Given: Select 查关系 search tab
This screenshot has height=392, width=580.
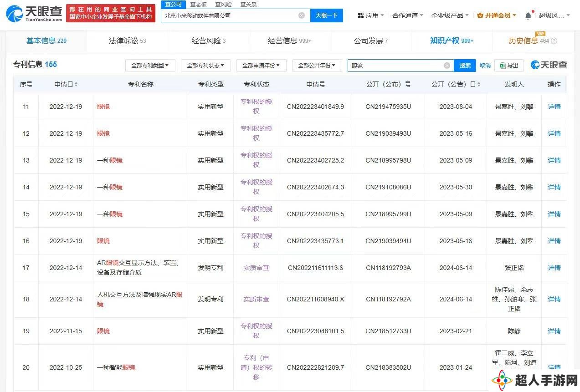Looking at the screenshot, I should [x=248, y=4].
